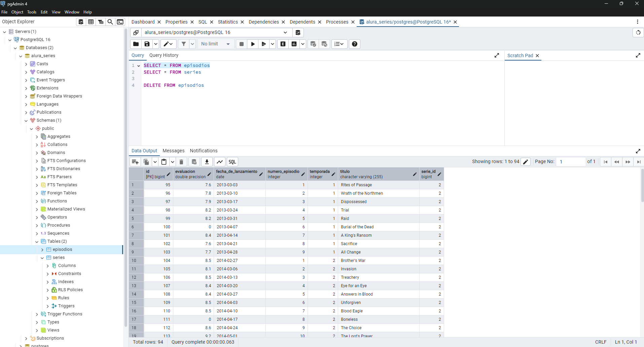Image resolution: width=644 pixels, height=347 pixels.
Task: Open the tab options kebab menu
Action: tap(638, 22)
